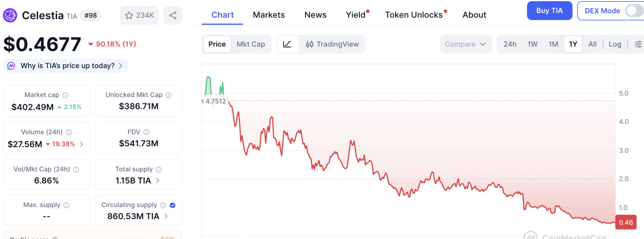This screenshot has width=644, height=239.
Task: Enable Log scale on chart
Action: click(615, 44)
